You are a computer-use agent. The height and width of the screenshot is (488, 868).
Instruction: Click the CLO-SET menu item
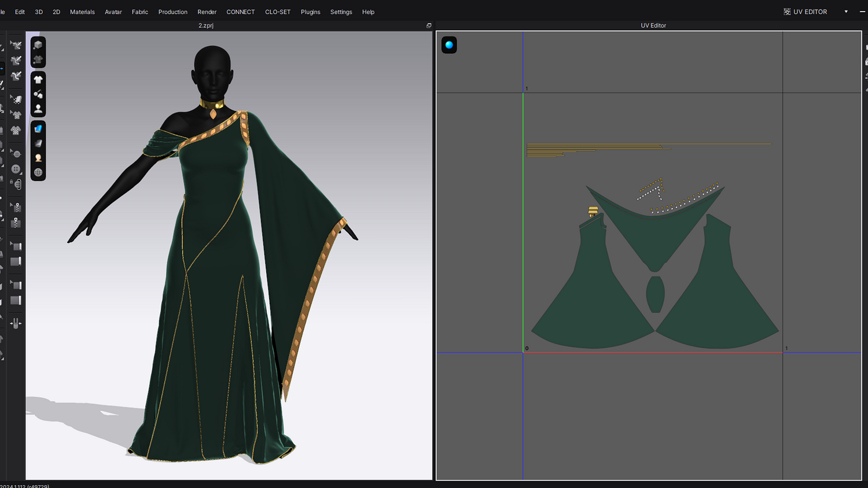click(277, 12)
